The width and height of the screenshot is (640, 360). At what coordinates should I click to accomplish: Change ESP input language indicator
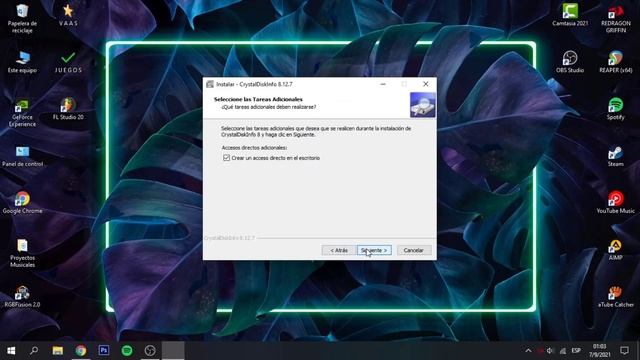(x=576, y=351)
